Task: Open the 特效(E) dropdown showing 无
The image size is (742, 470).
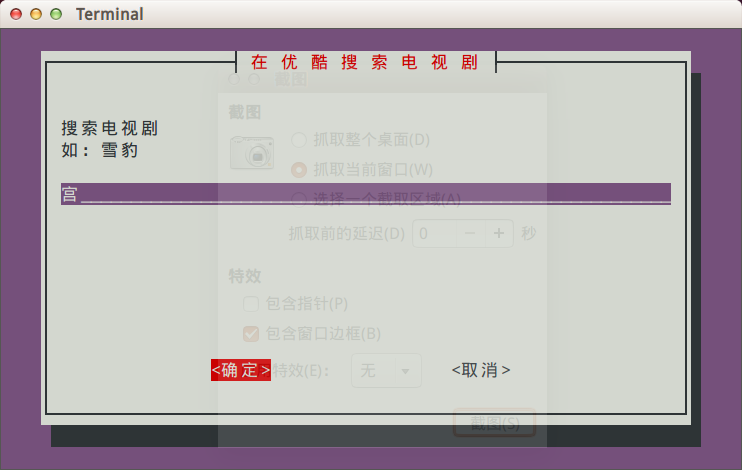Action: click(x=386, y=370)
